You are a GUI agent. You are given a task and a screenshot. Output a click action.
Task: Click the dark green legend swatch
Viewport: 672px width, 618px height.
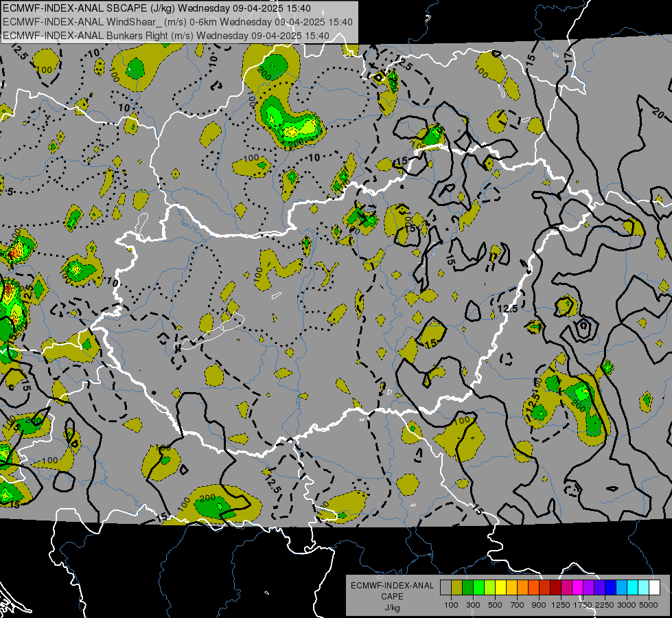[x=468, y=588]
